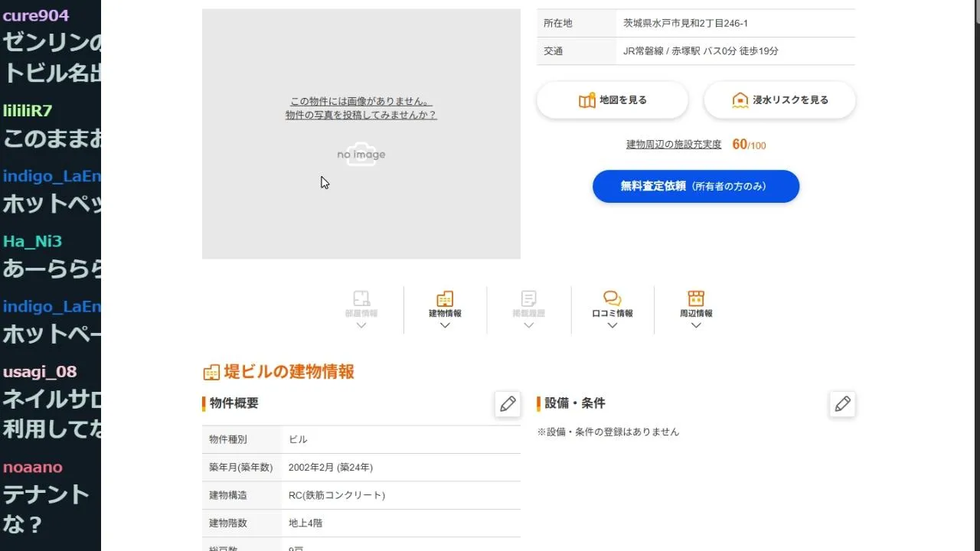The width and height of the screenshot is (980, 551).
Task: Jump to 掲載履歴 section tab
Action: [528, 310]
